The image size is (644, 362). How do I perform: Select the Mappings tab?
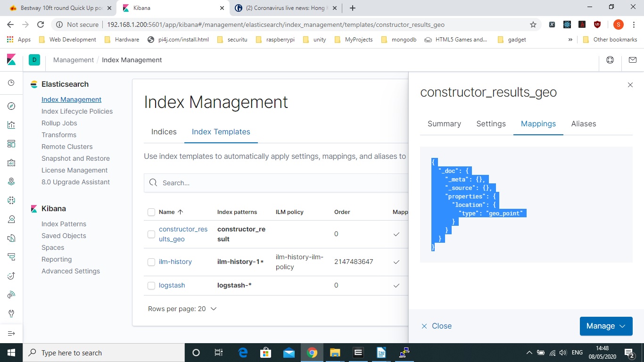pos(538,123)
